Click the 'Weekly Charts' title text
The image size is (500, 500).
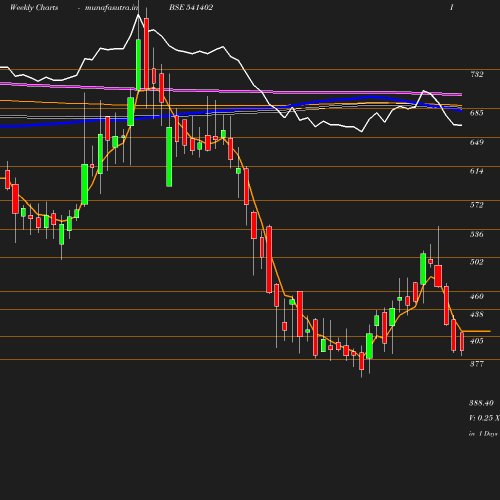point(34,7)
